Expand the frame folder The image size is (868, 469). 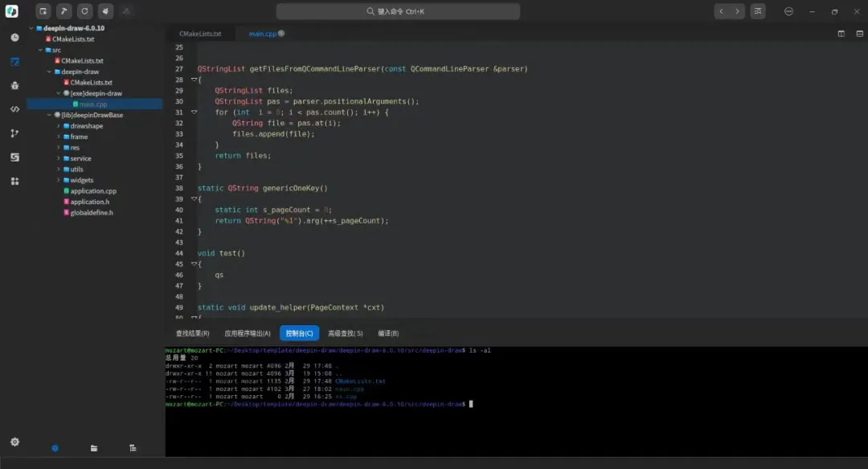[x=59, y=137]
